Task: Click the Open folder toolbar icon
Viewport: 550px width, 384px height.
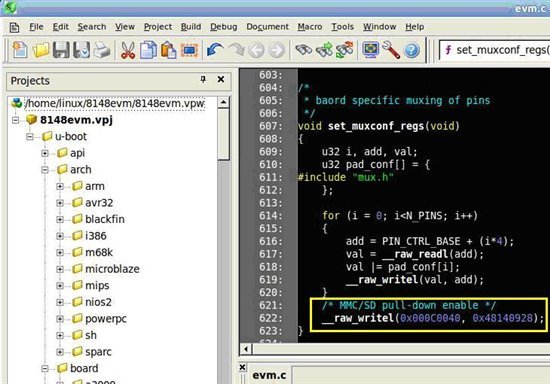Action: [41, 50]
